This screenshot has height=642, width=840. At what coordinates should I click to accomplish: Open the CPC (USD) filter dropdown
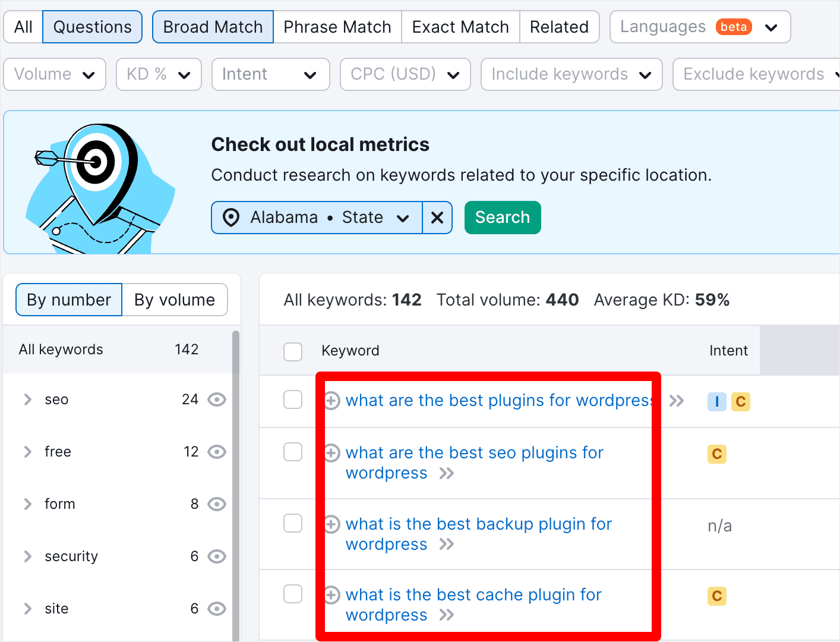point(405,74)
